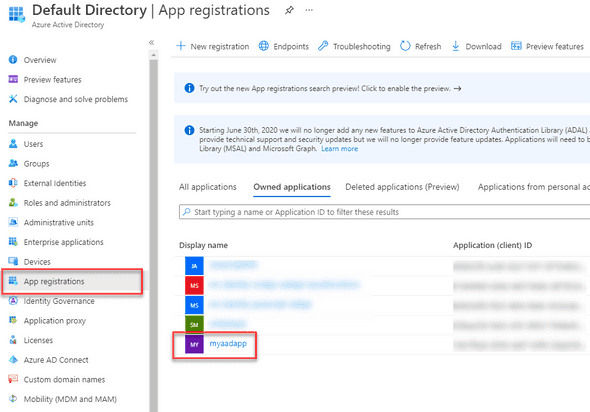The height and width of the screenshot is (412, 590).
Task: Open Mobility (MDM and MAM)
Action: click(x=70, y=399)
